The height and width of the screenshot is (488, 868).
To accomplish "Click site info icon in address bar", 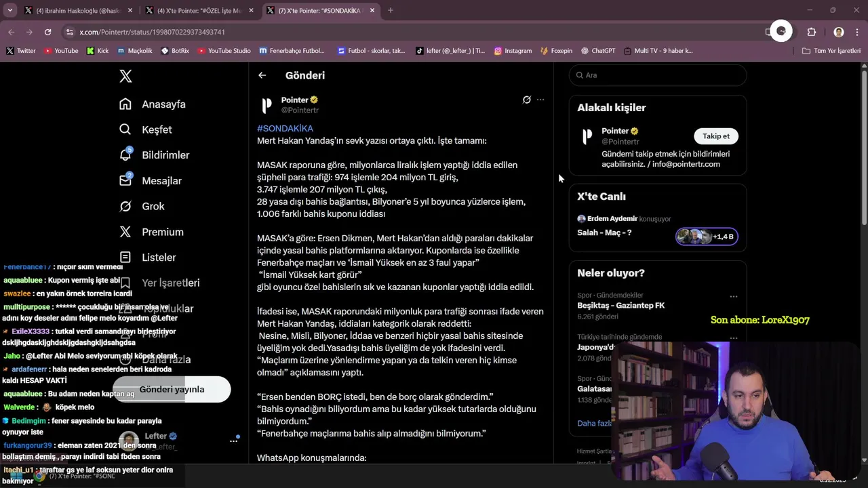I will tap(69, 32).
